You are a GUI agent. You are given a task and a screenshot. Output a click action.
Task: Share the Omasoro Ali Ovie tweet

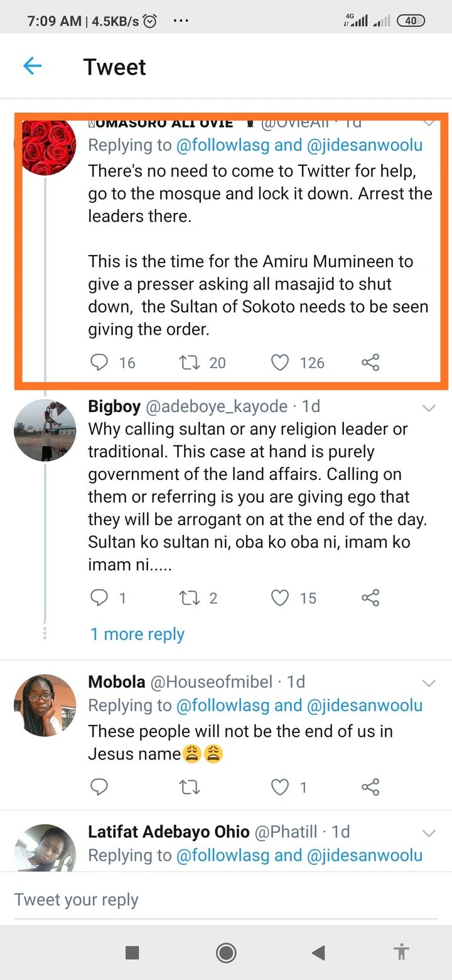(370, 362)
